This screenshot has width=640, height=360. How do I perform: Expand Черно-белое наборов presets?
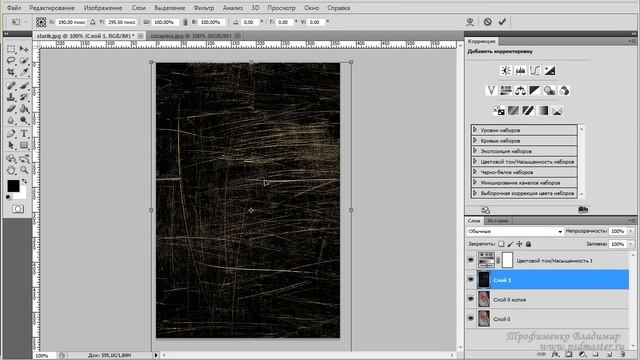pos(475,172)
